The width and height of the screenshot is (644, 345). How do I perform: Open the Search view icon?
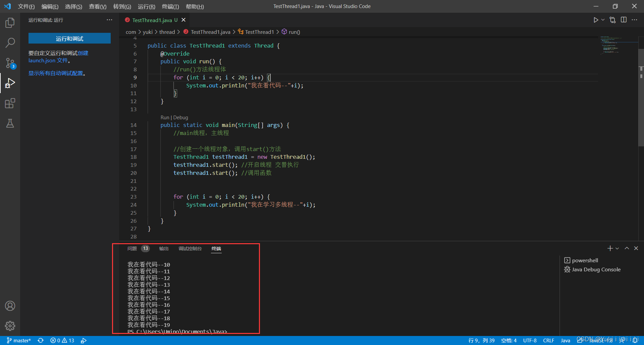(x=10, y=43)
